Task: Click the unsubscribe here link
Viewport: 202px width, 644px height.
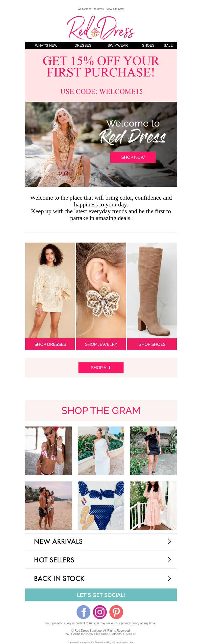Action: (x=125, y=642)
